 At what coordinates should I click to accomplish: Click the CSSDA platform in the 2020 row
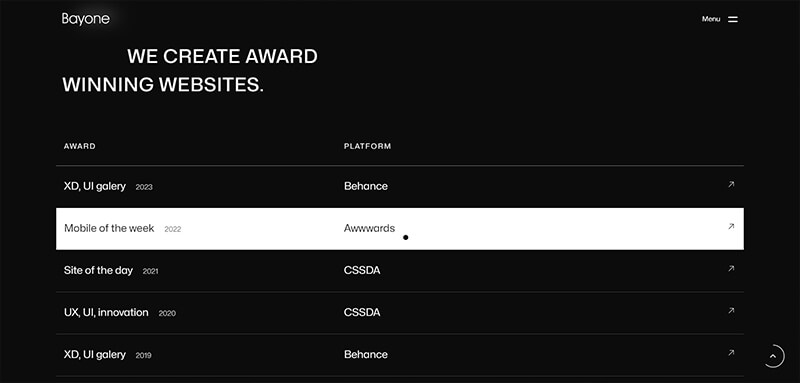(x=362, y=312)
